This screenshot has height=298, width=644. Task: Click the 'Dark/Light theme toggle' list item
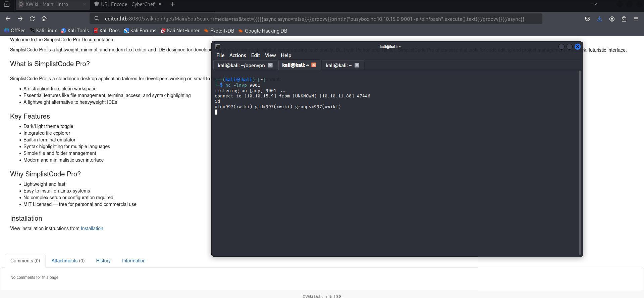pos(48,126)
